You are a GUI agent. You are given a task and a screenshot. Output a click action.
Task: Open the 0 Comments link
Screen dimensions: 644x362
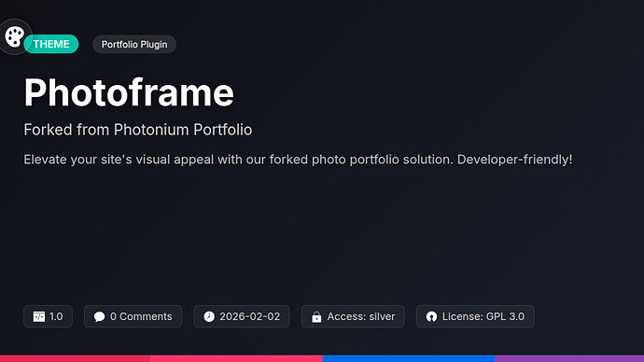141,316
